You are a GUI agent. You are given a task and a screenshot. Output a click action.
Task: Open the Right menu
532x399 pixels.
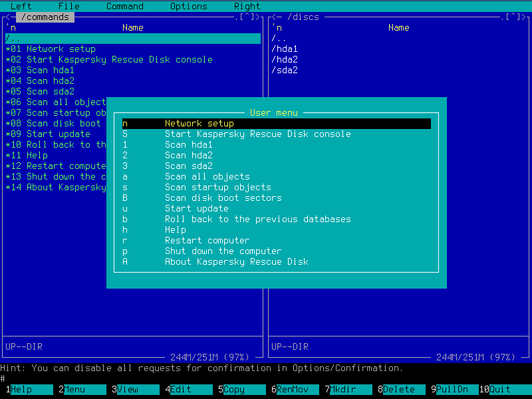(x=247, y=6)
